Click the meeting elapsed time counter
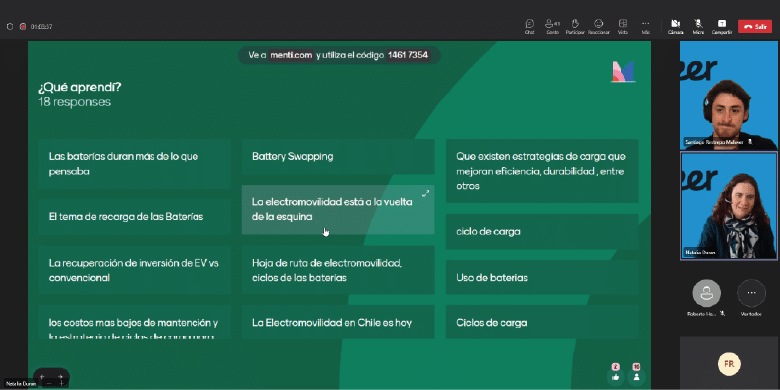 click(42, 26)
